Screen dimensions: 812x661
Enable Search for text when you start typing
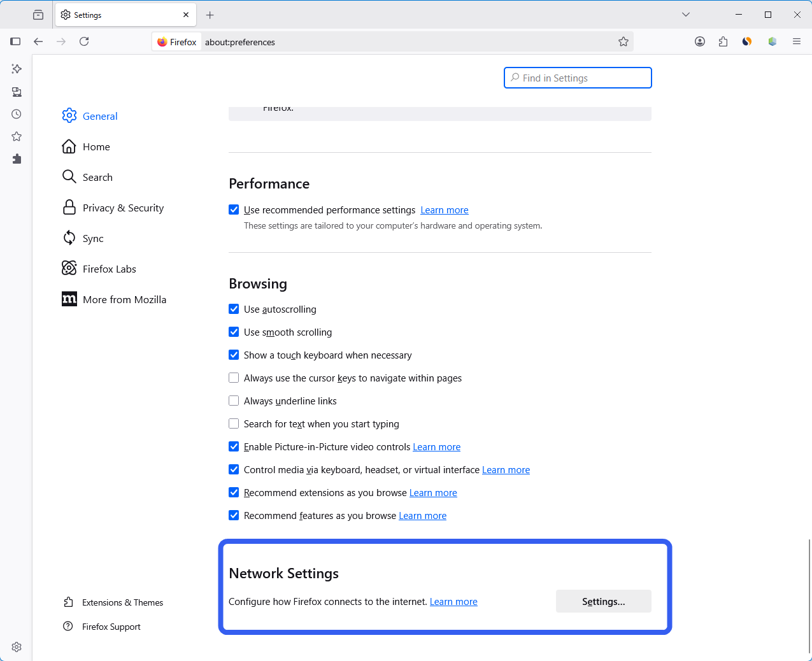click(234, 423)
